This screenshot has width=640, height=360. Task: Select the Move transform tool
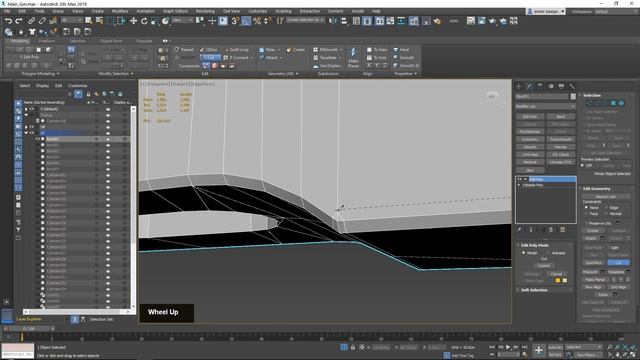[x=133, y=21]
